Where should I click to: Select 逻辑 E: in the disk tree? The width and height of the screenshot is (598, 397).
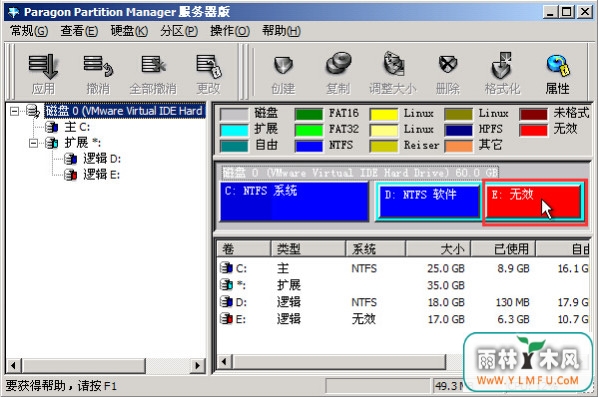click(x=101, y=174)
